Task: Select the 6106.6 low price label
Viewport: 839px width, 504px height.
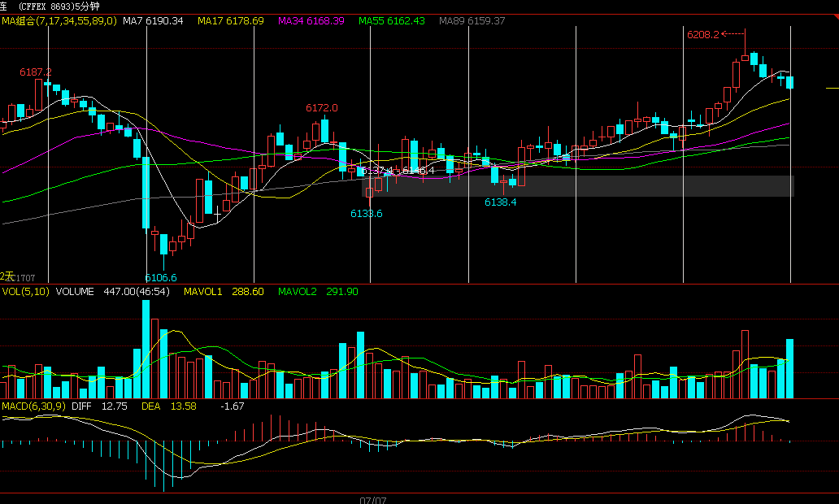Action: [161, 277]
